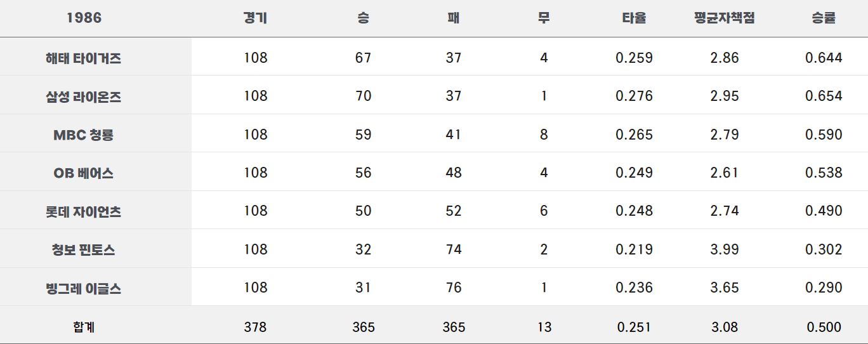Click the 패 column header
Screen dimensions: 868x344
click(454, 18)
